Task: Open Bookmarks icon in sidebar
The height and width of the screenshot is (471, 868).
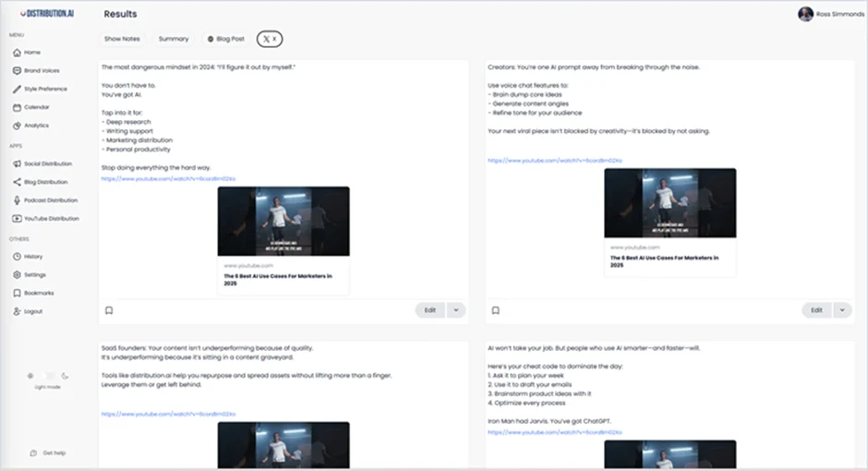Action: pos(17,294)
